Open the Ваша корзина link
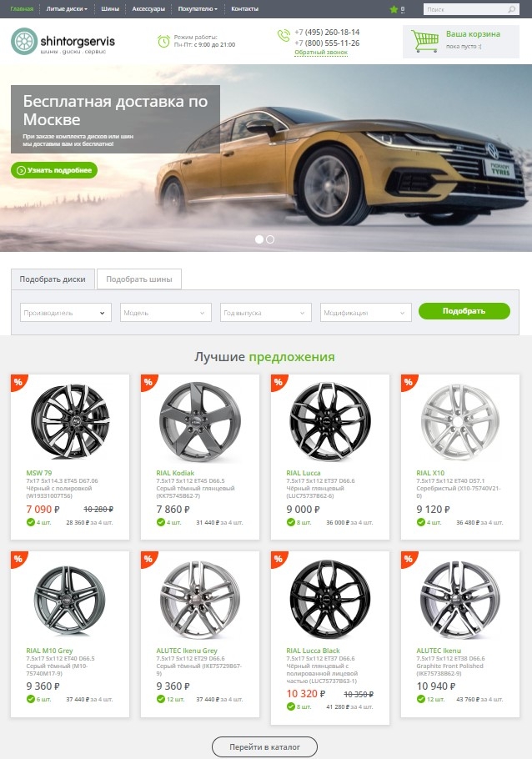 pos(473,34)
